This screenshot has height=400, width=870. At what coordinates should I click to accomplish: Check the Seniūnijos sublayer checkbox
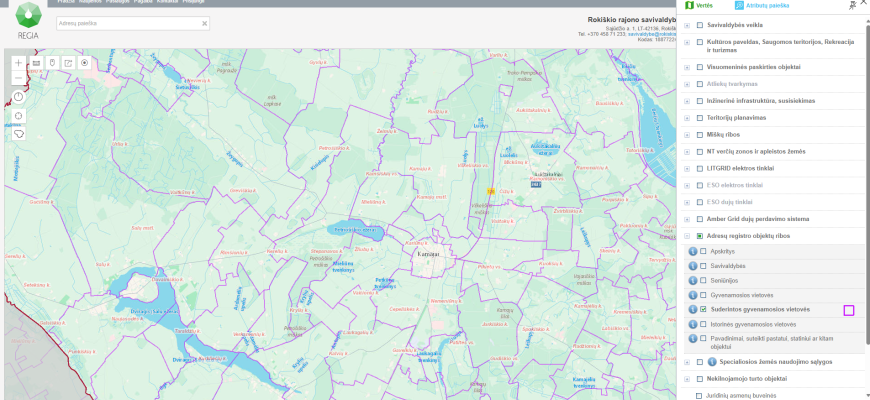(703, 280)
